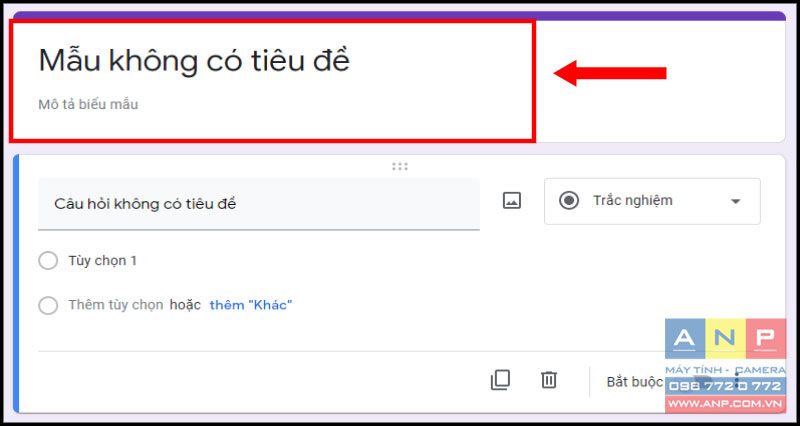800x426 pixels.
Task: Click the radio icon beside Trắc nghiệm
Action: click(569, 201)
